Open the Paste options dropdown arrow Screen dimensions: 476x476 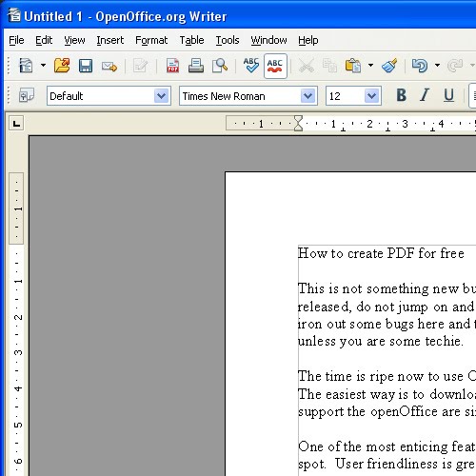pyautogui.click(x=370, y=66)
